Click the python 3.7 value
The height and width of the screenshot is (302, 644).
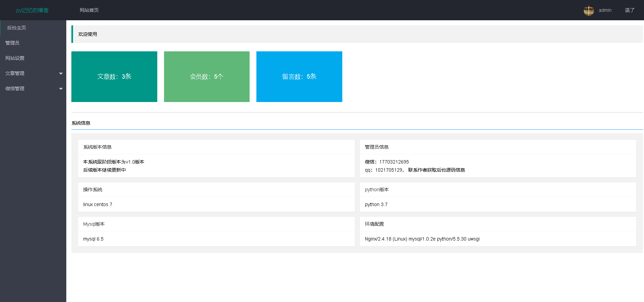tap(376, 204)
